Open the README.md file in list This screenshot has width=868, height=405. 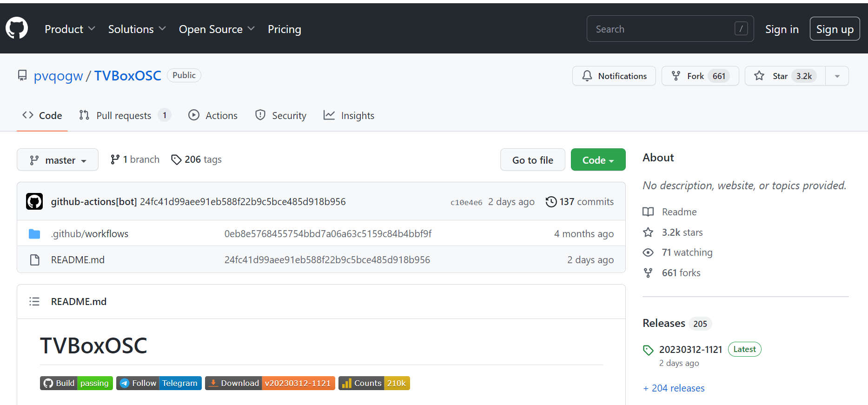pos(78,259)
